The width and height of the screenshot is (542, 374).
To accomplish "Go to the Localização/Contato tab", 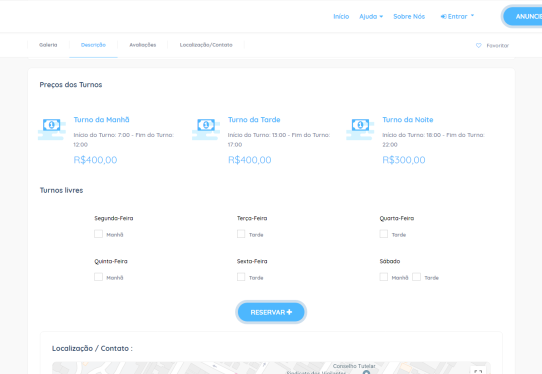I will [x=206, y=45].
